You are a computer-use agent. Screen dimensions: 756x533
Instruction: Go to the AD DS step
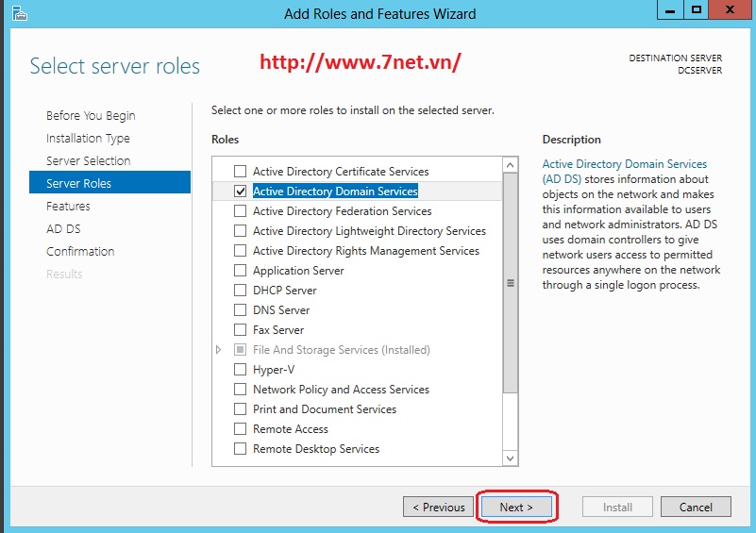(63, 229)
